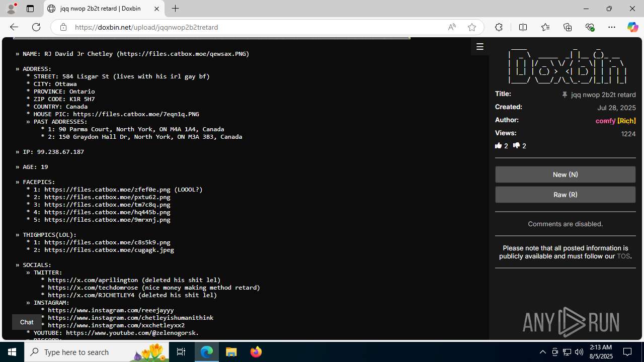This screenshot has height=362, width=644.
Task: Open Microsoft Edge from taskbar
Action: pos(207,352)
